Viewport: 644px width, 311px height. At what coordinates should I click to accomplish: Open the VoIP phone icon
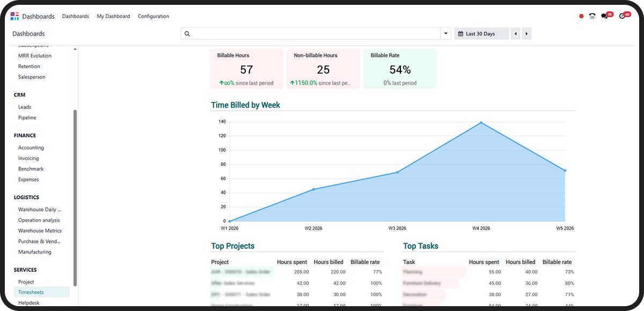coord(592,16)
